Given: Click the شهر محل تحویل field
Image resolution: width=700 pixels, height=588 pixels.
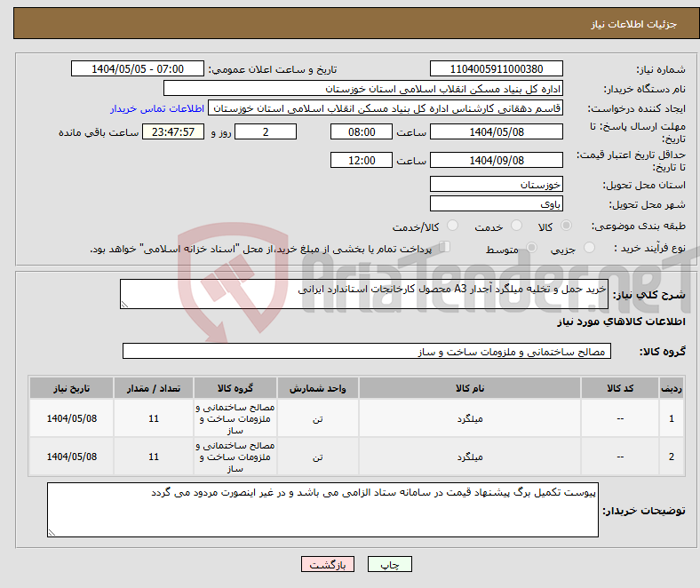Looking at the screenshot, I should (x=496, y=203).
